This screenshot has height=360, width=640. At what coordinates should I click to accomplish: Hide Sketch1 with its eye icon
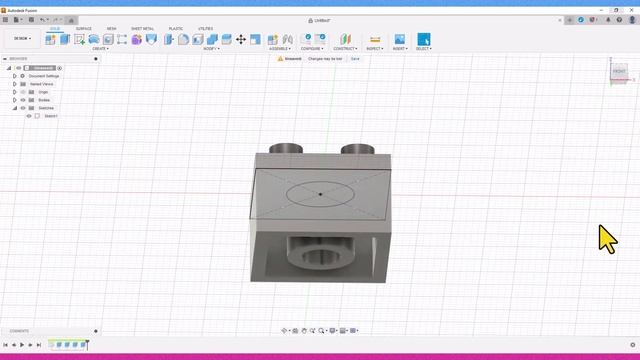(29, 116)
